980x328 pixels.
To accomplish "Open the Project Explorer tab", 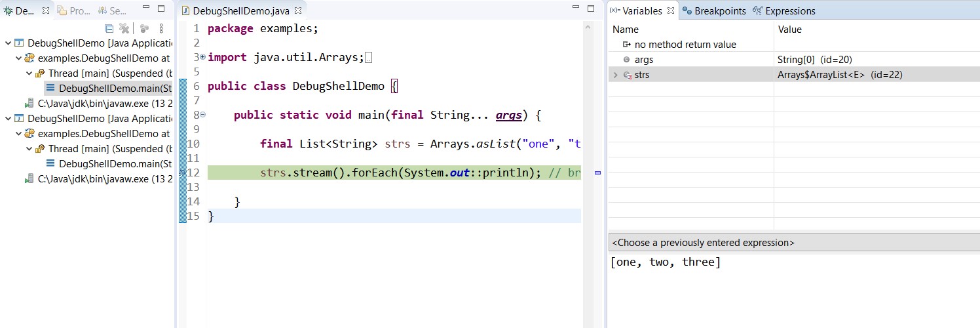I will (74, 11).
